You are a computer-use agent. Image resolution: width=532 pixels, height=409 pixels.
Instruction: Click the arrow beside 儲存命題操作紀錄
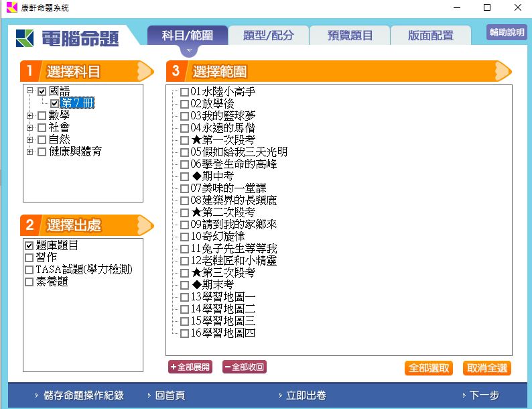pyautogui.click(x=36, y=396)
